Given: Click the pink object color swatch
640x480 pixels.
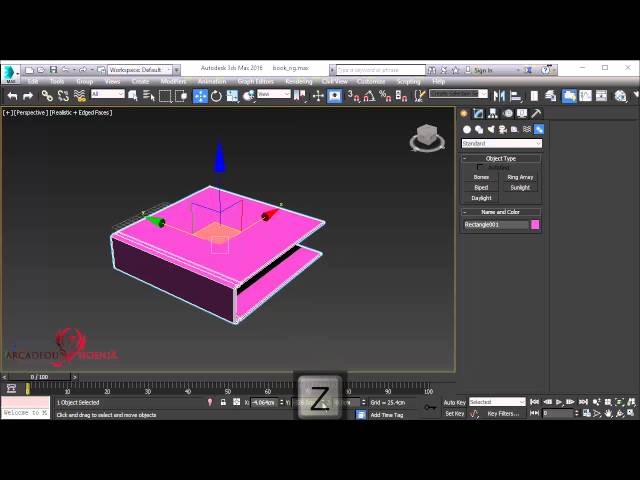Looking at the screenshot, I should click(x=535, y=225).
